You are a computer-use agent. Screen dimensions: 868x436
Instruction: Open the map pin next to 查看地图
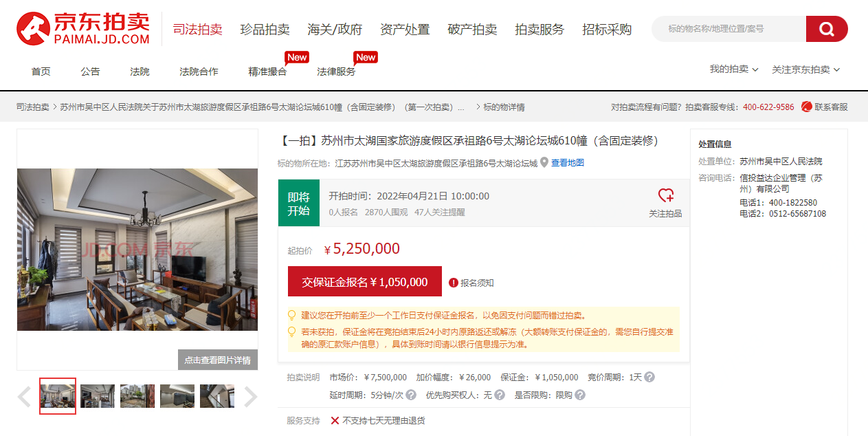[x=544, y=163]
